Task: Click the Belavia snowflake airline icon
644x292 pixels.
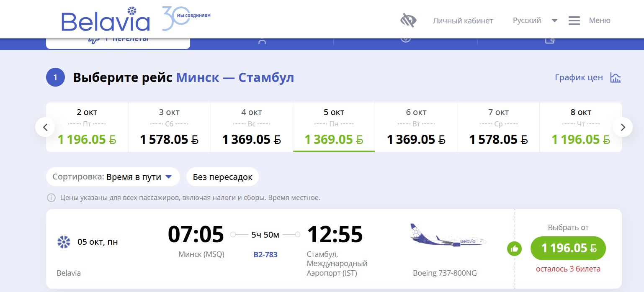Action: pos(63,242)
